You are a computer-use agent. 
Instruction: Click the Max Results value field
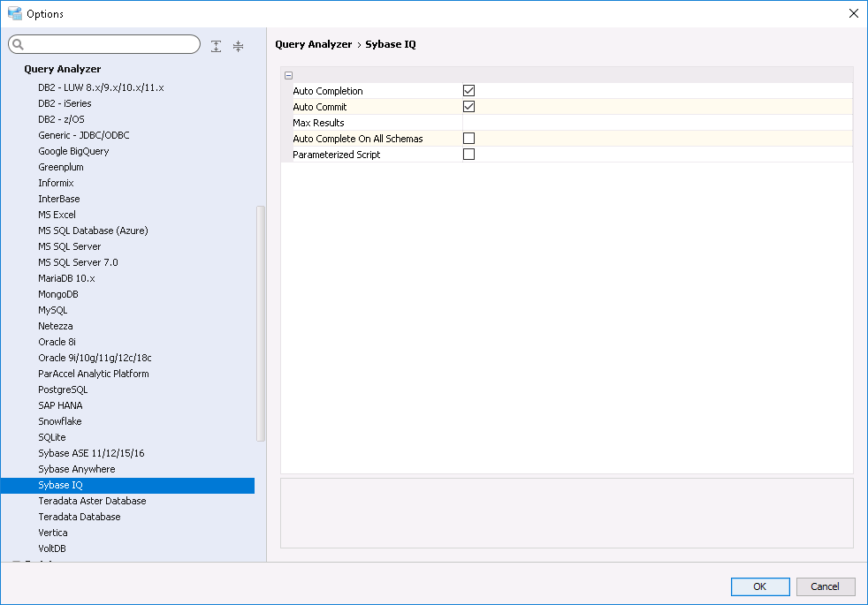pos(656,123)
